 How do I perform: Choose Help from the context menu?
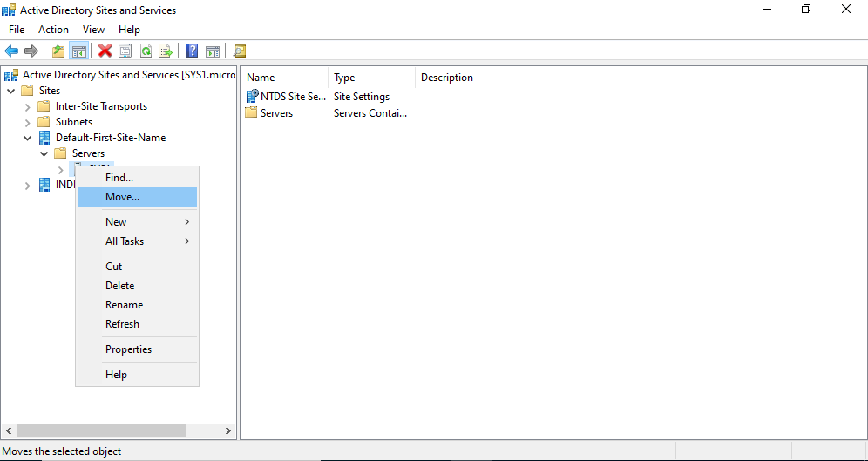tap(138, 375)
